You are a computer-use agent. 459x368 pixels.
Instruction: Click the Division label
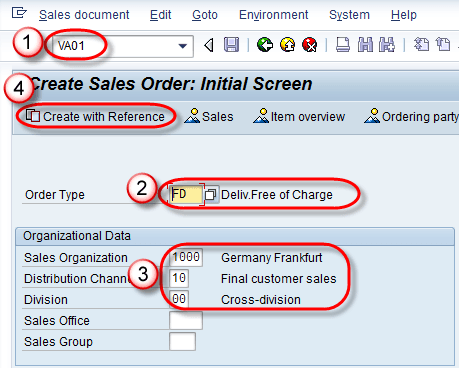point(46,300)
